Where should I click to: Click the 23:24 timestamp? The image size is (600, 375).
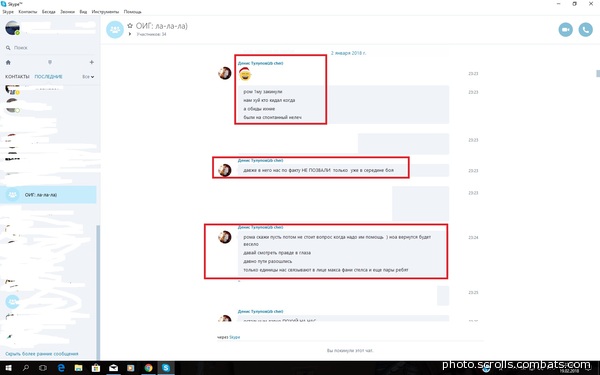473,238
